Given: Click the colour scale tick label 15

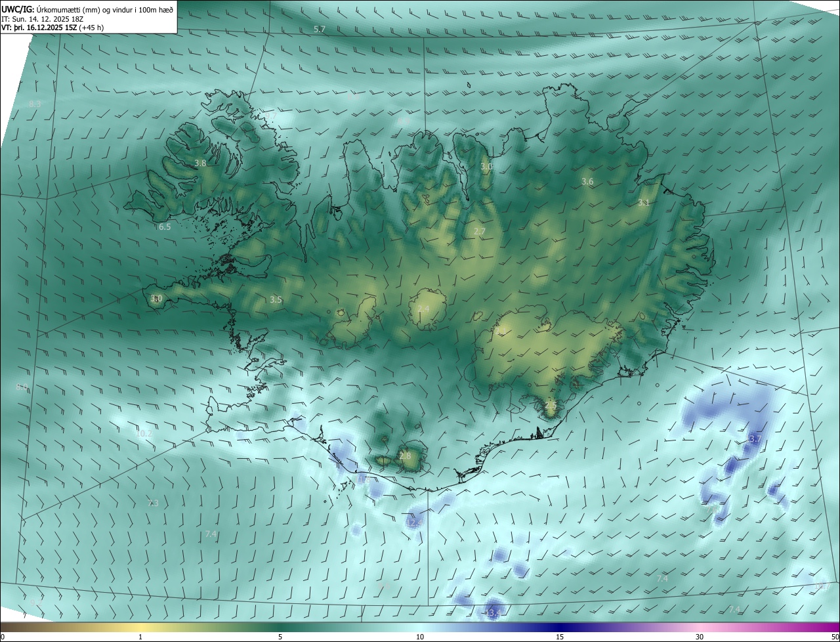Looking at the screenshot, I should [x=560, y=637].
